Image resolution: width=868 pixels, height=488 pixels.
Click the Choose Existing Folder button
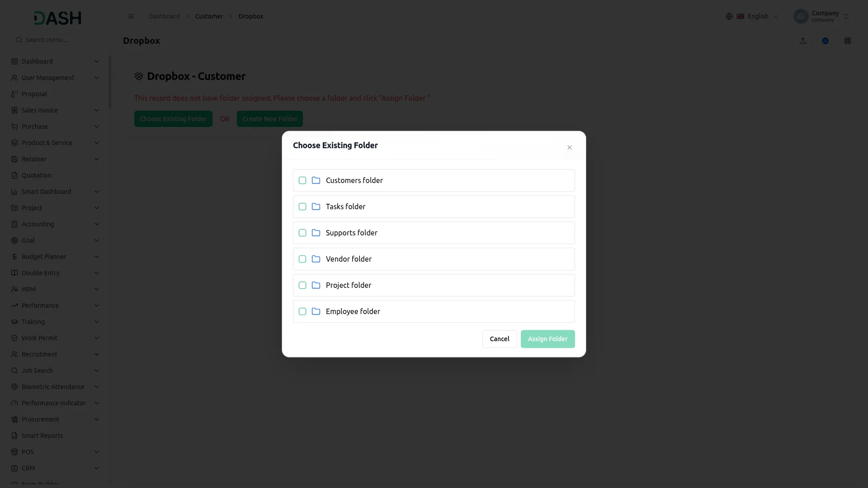click(173, 119)
